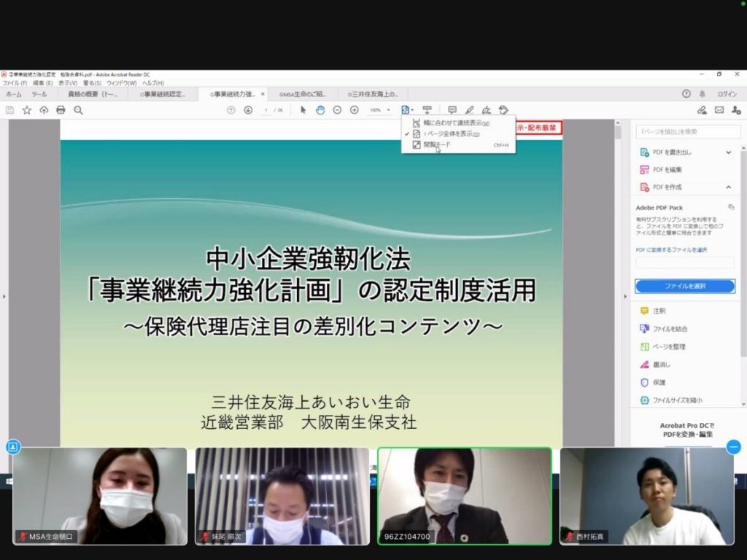The image size is (747, 560).
Task: Switch to the 事業継続認定 document tab
Action: 163,94
